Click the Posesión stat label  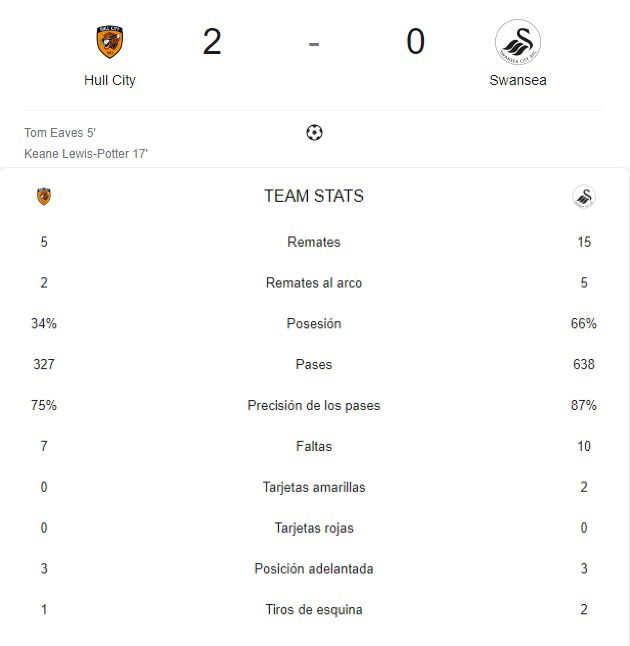[x=314, y=323]
